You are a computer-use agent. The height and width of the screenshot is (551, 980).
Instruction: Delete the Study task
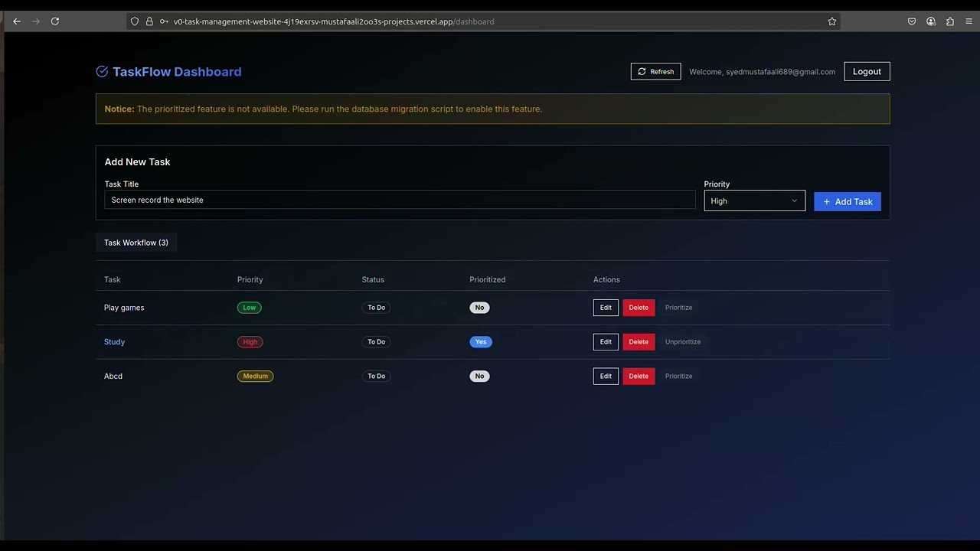(x=639, y=341)
